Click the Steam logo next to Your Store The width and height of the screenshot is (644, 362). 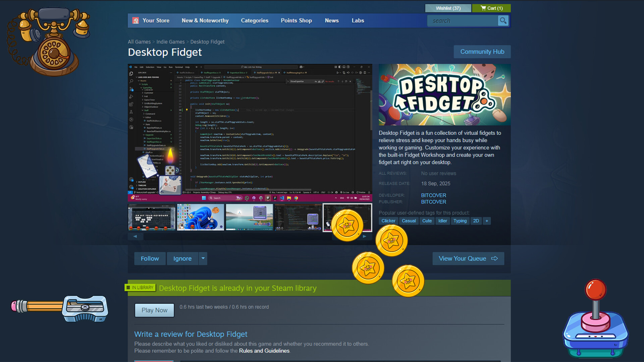136,20
